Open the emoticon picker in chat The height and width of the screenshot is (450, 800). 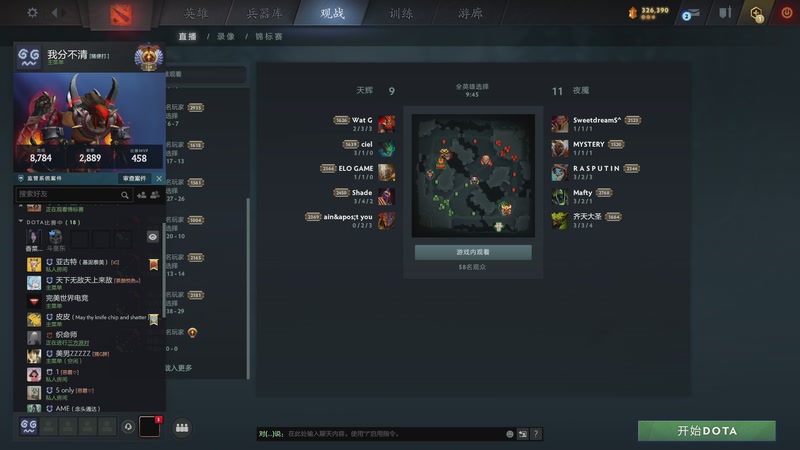509,434
